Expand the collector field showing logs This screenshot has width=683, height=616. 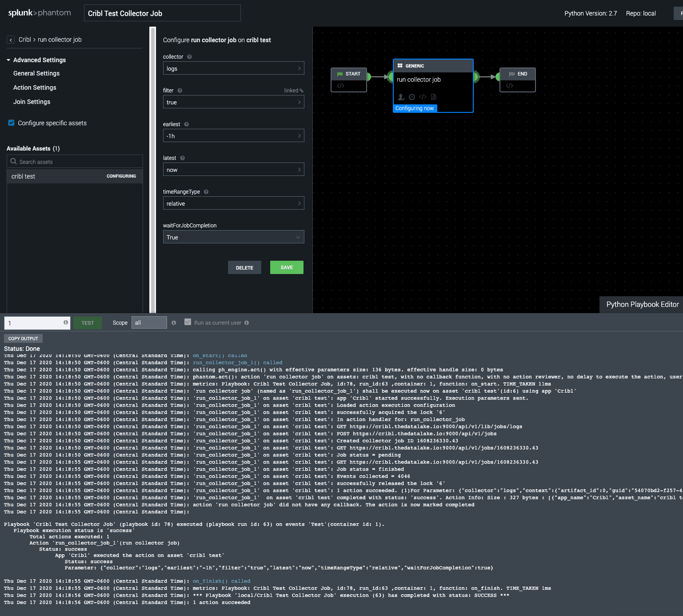(233, 68)
